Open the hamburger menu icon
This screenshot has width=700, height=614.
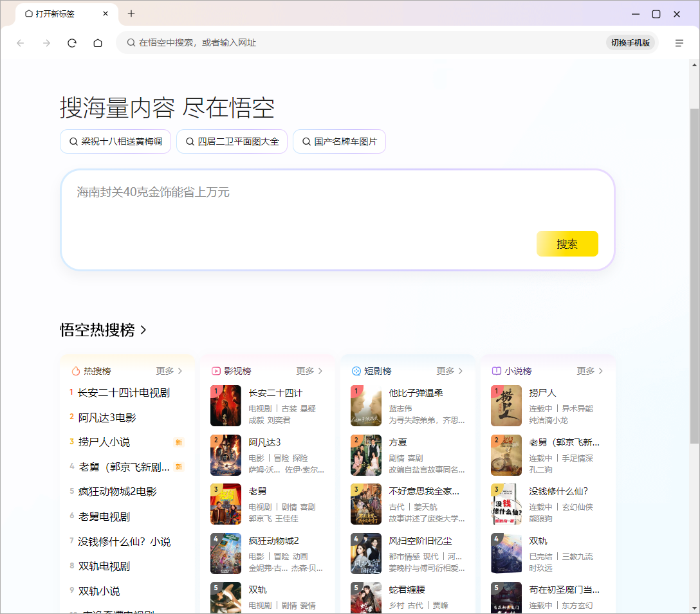coord(679,43)
